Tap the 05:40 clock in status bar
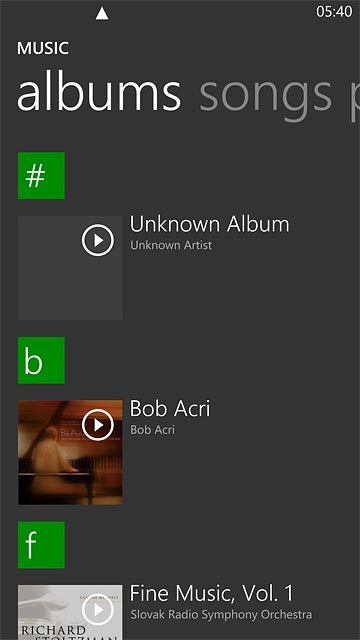This screenshot has width=360, height=640. [334, 12]
